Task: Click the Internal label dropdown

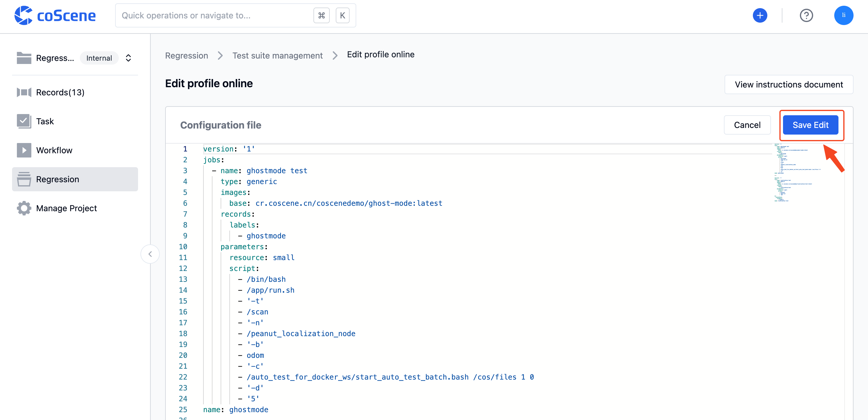Action: point(99,58)
